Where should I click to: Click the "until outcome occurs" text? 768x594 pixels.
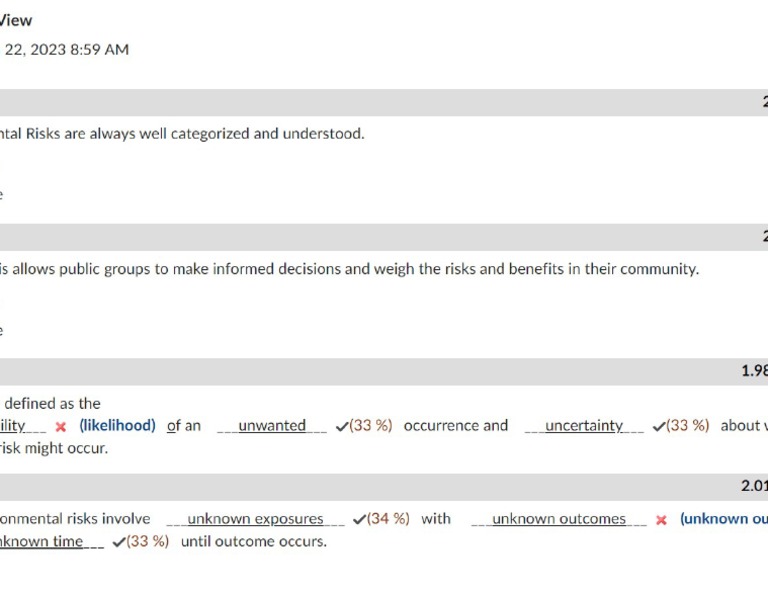(253, 541)
